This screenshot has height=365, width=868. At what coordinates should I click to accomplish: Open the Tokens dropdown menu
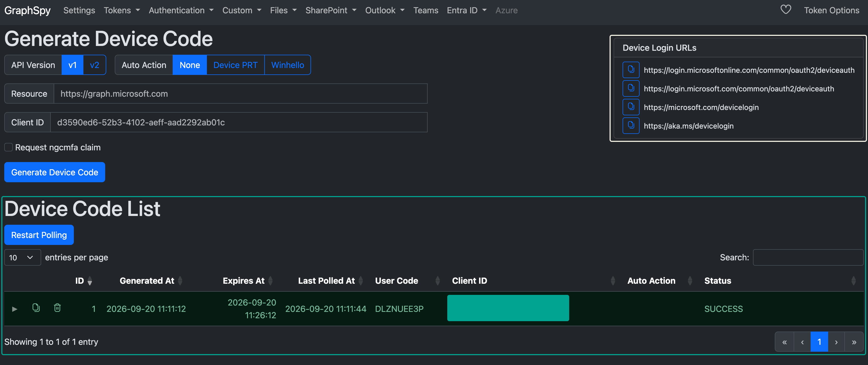pyautogui.click(x=122, y=10)
